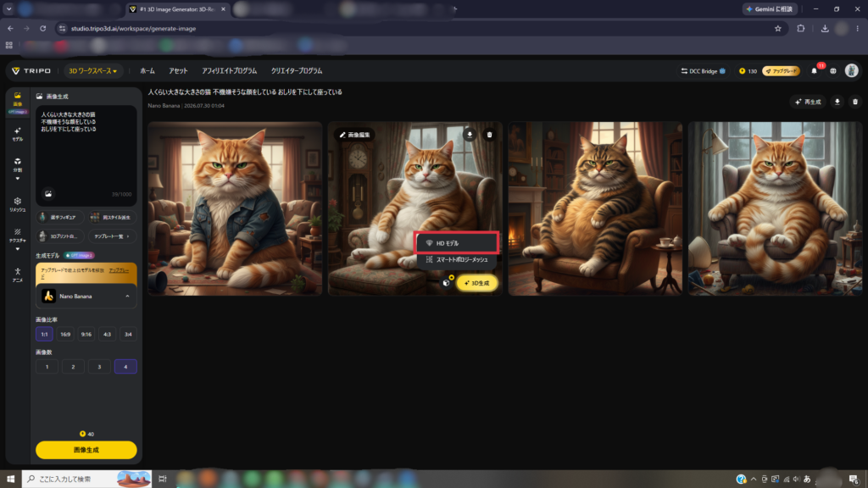Delete the whole generation from the header
Image resolution: width=868 pixels, height=488 pixels.
click(x=855, y=102)
